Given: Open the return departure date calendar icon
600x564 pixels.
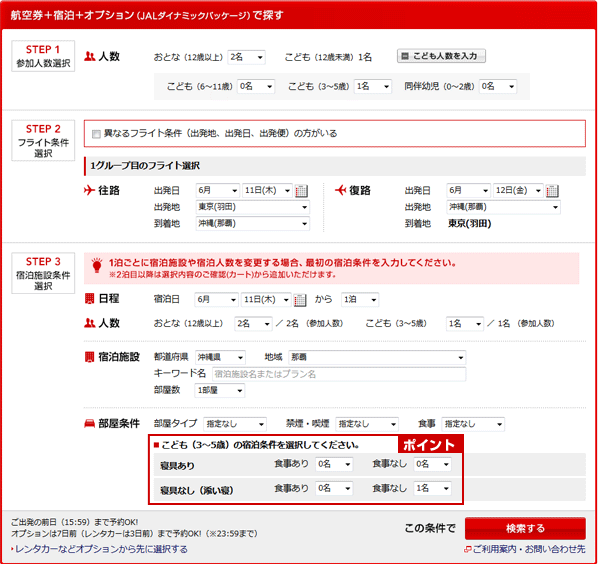Looking at the screenshot, I should point(552,191).
